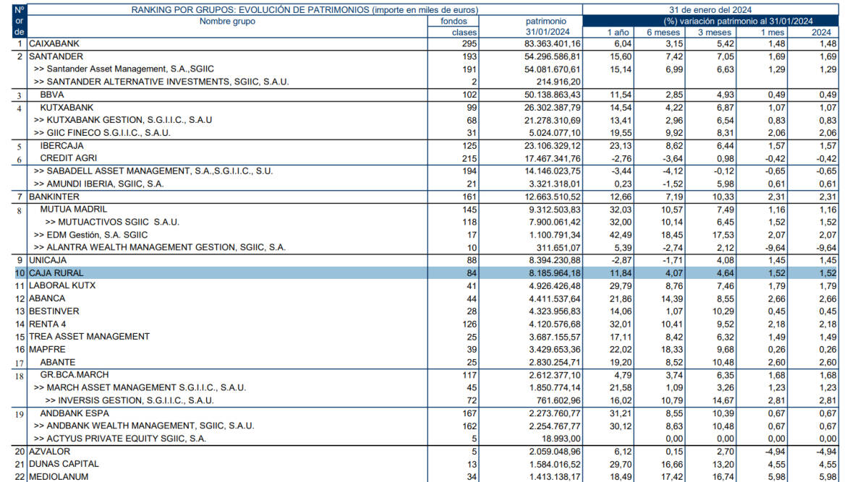Select the highlighted CAJA RURAL group name
This screenshot has height=482, width=868.
[x=56, y=273]
